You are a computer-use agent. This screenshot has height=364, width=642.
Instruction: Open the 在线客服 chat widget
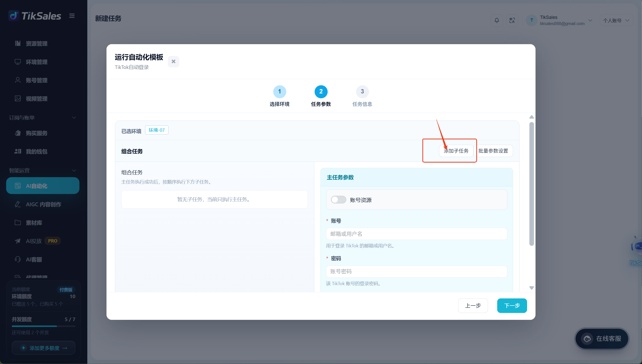602,339
